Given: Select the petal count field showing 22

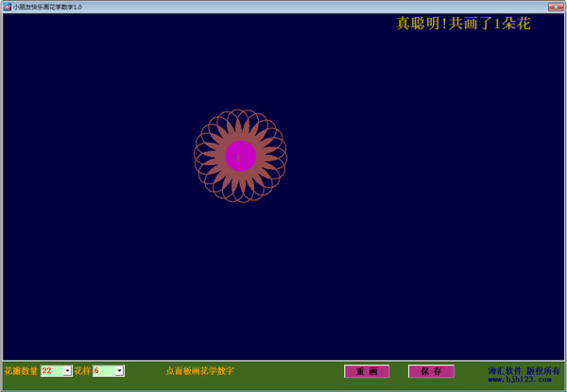Looking at the screenshot, I should tap(51, 371).
